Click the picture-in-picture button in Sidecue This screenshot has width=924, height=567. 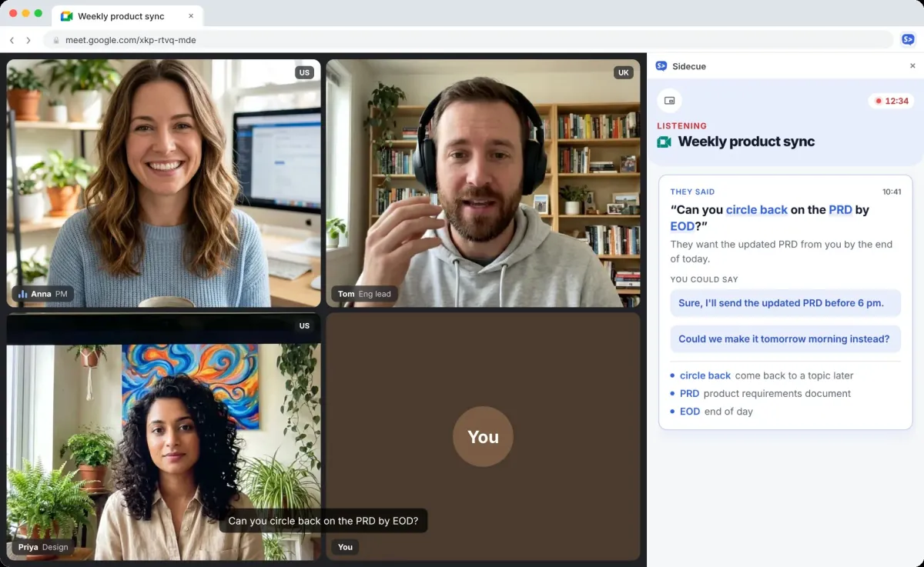(669, 101)
